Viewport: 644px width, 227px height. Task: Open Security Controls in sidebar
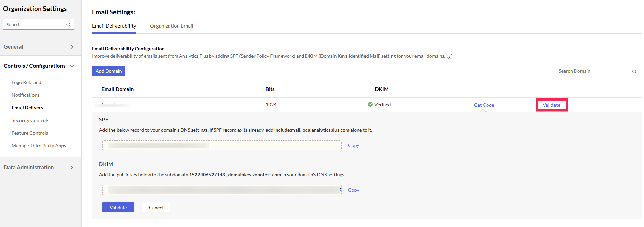(x=30, y=120)
